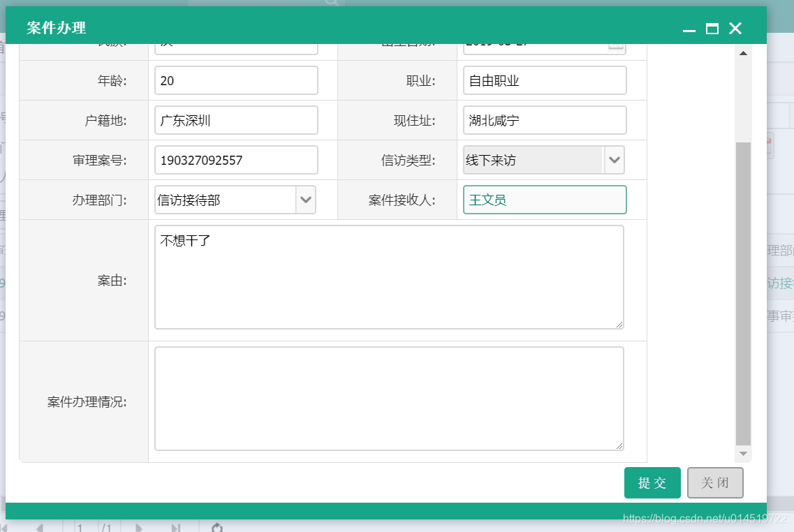Click the dialog scrollbar up arrow
This screenshot has height=532, width=794.
click(743, 53)
